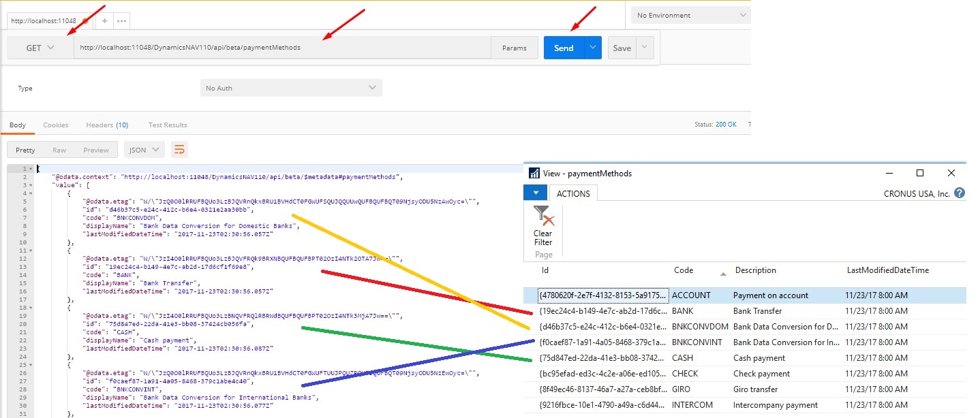Toggle the line wrap icon
The image size is (980, 418).
coord(179,150)
